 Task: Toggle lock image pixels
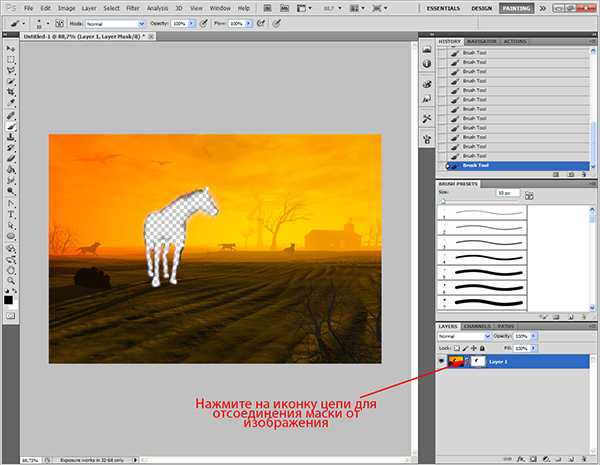click(465, 348)
